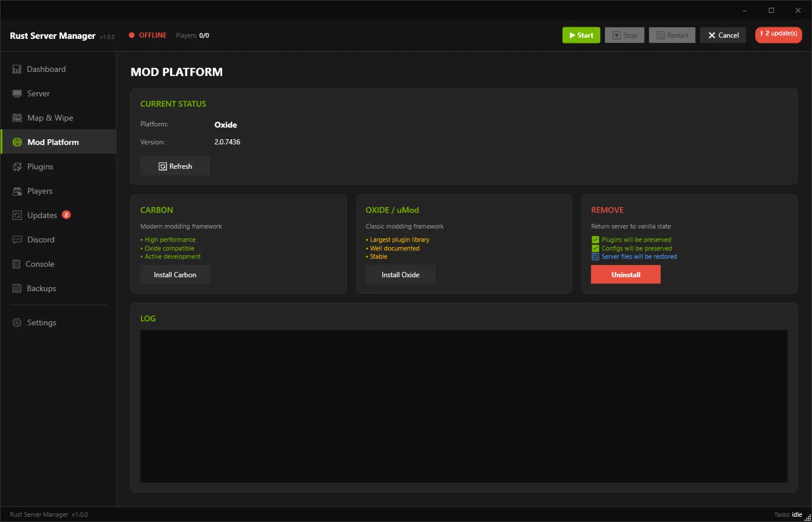
Task: Click the MOD PLATFORM heading
Action: [x=177, y=72]
